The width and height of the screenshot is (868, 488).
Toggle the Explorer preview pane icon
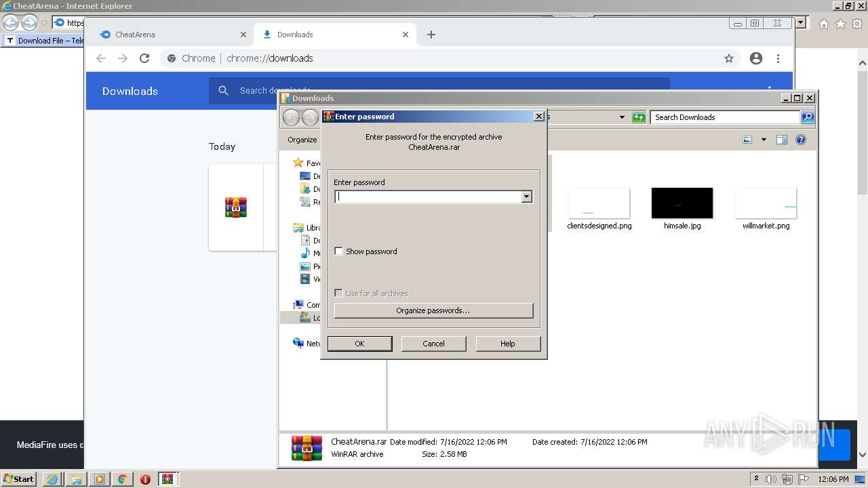coord(782,140)
